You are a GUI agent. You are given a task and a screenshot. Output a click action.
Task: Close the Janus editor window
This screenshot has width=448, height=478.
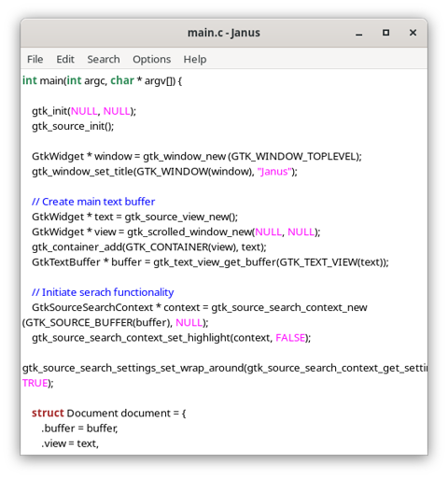coord(413,33)
